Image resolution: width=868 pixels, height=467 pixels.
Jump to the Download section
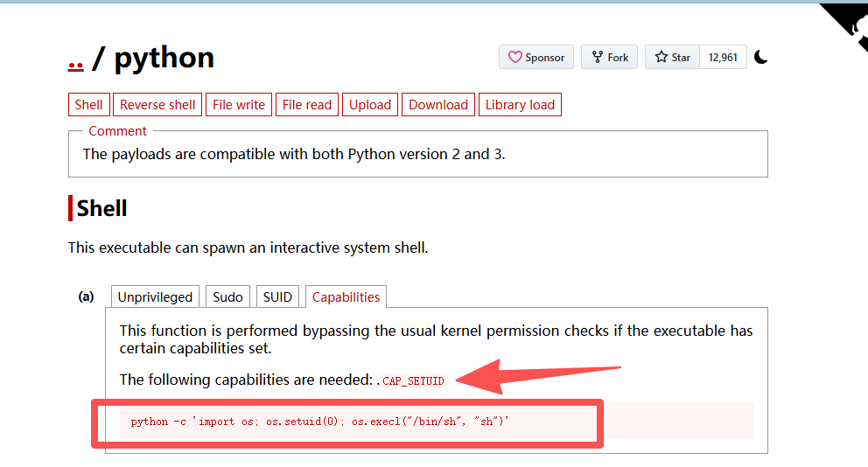click(x=437, y=105)
